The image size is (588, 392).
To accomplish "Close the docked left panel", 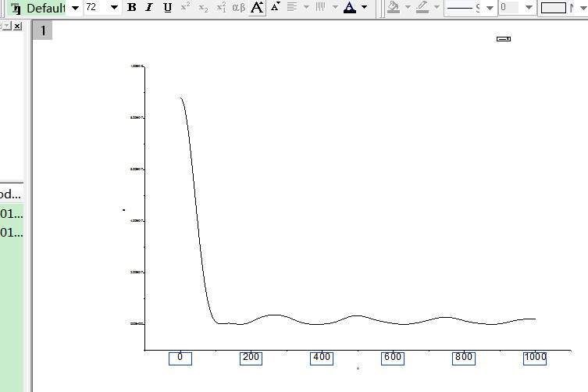I will click(17, 26).
